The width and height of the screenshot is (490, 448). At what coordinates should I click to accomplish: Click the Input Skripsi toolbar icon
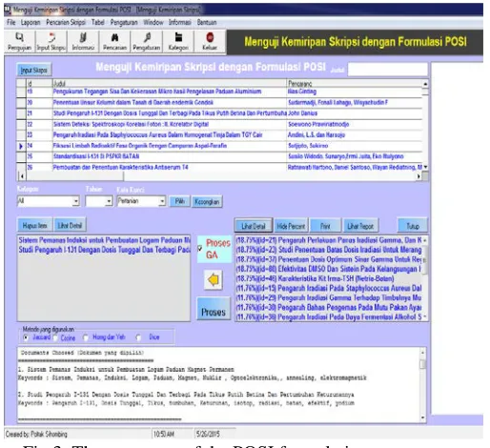(51, 37)
